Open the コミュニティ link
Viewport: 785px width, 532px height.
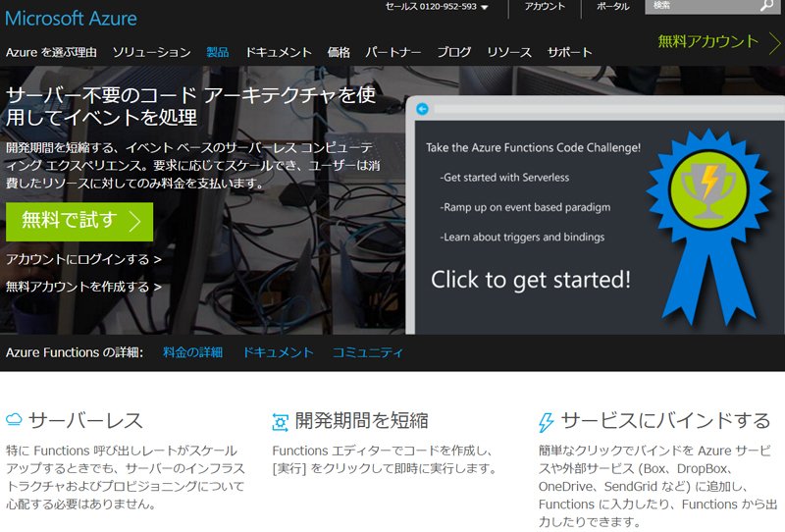[x=367, y=352]
